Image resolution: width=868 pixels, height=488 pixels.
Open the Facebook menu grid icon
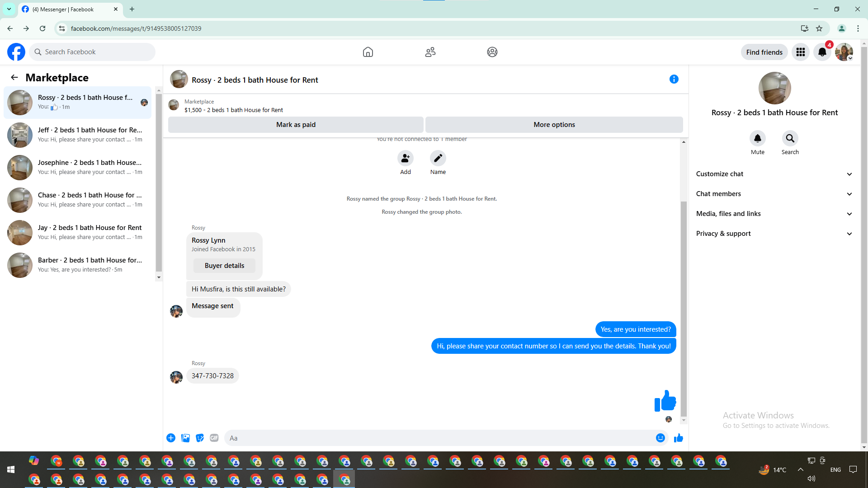point(801,52)
